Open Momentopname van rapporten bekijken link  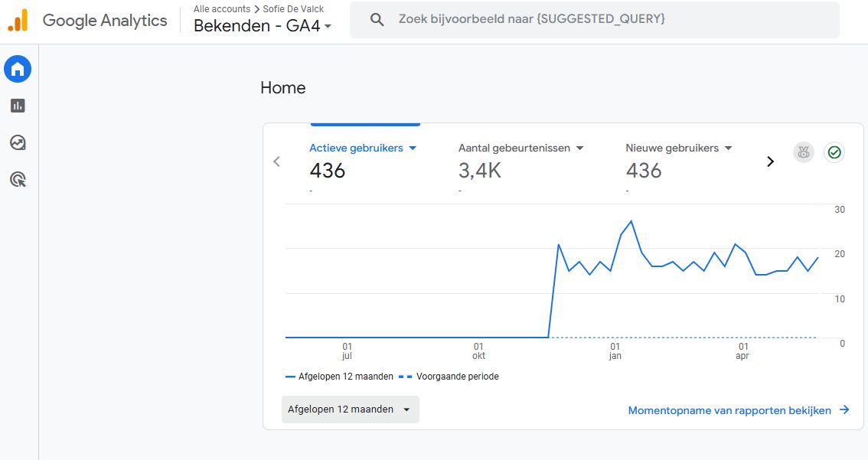click(739, 410)
